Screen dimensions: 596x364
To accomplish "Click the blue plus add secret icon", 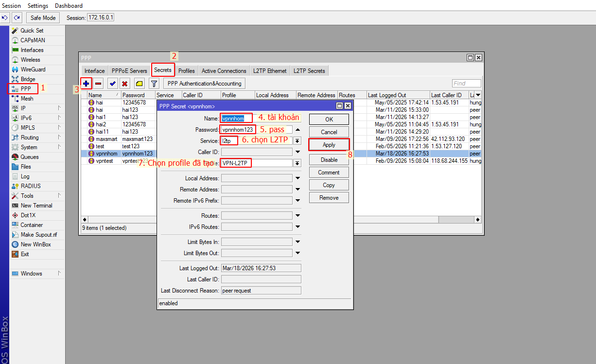I will point(86,84).
